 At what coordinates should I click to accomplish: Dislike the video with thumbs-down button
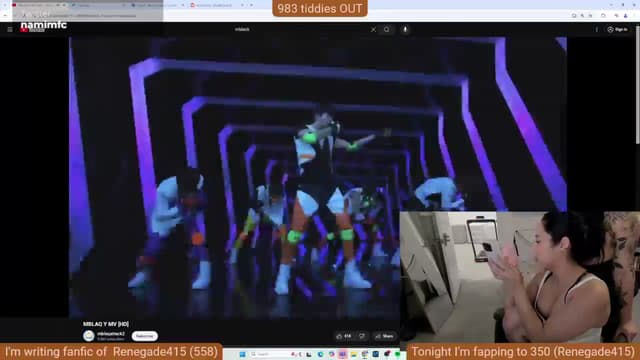point(362,336)
